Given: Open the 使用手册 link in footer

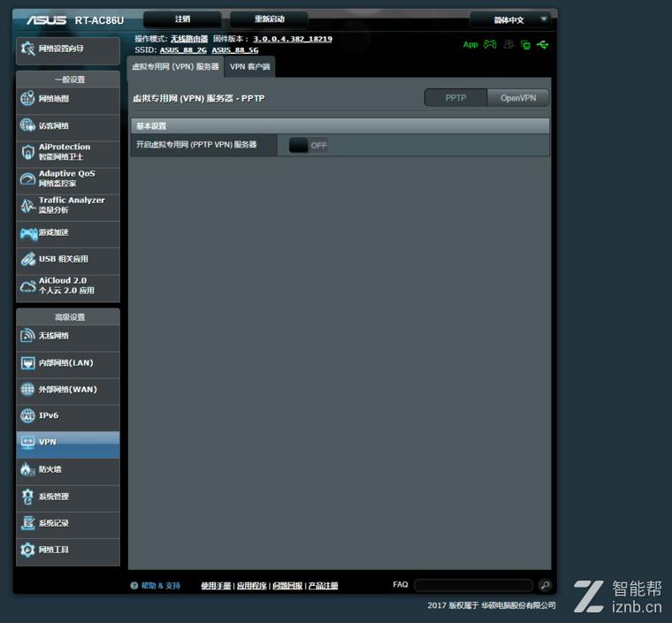Looking at the screenshot, I should coord(216,586).
